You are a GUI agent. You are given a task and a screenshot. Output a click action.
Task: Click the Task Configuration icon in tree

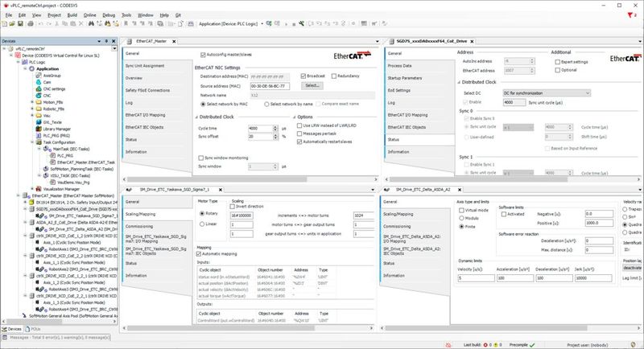click(x=39, y=142)
